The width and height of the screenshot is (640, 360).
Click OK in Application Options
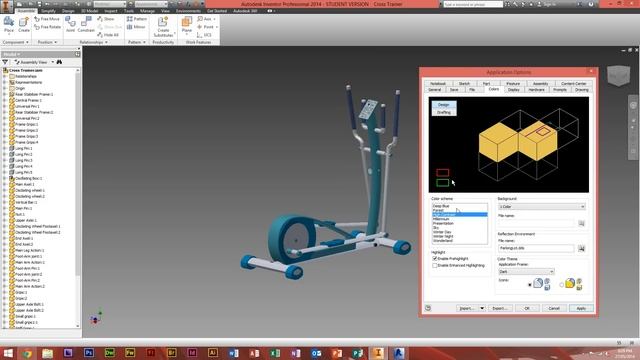tap(527, 309)
